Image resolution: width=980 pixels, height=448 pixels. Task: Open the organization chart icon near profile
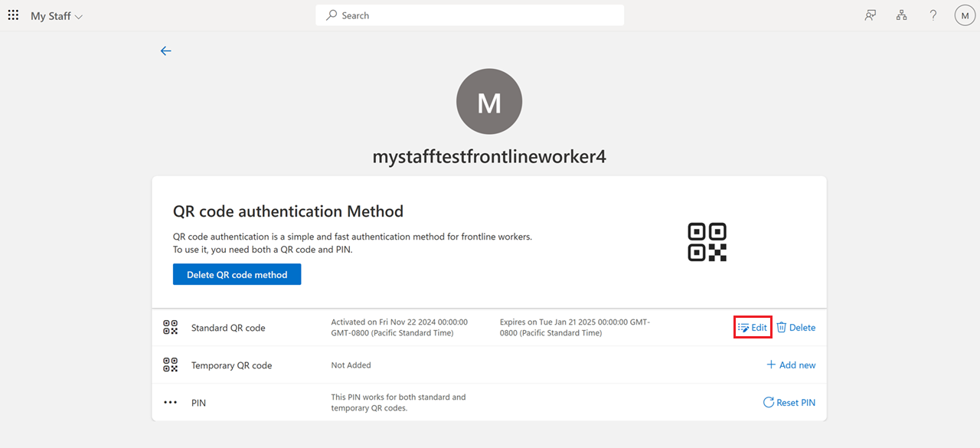[901, 15]
